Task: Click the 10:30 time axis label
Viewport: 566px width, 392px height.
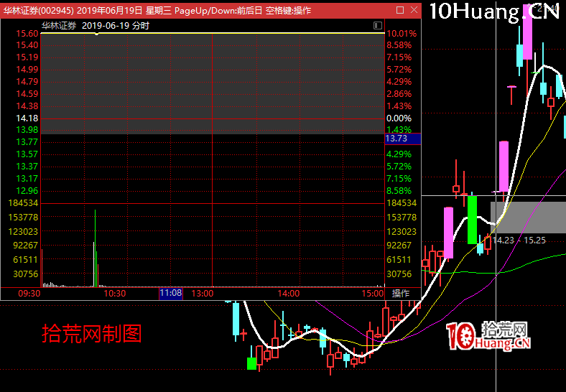Action: coord(115,294)
